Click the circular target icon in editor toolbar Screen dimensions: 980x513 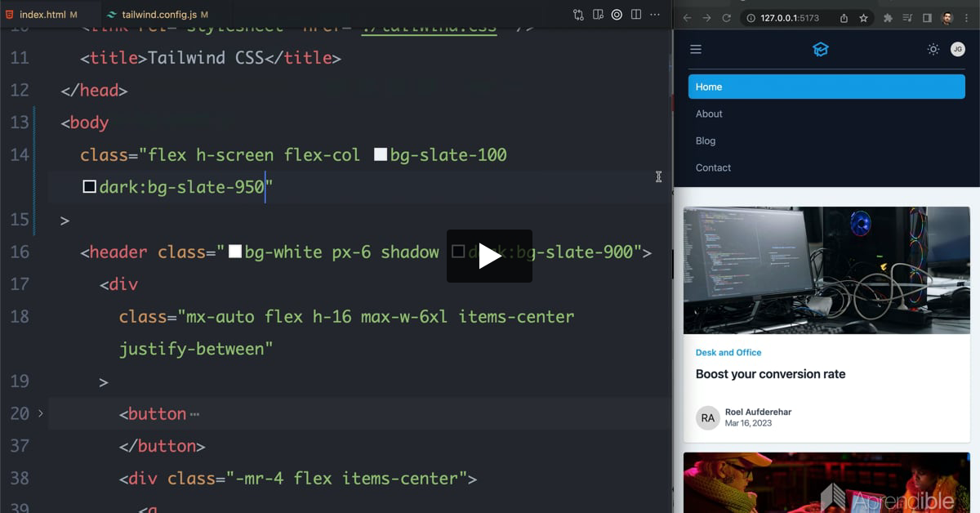click(x=617, y=15)
